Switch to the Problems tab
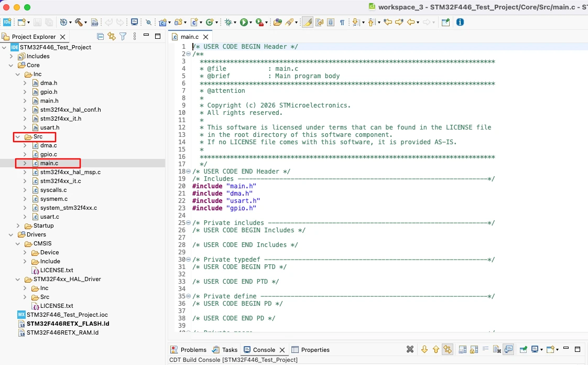The image size is (588, 365). tap(189, 350)
